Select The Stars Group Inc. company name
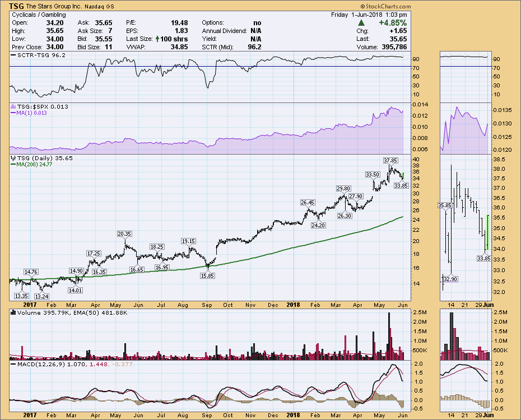Screen dimensions: 521x420 (54, 6)
